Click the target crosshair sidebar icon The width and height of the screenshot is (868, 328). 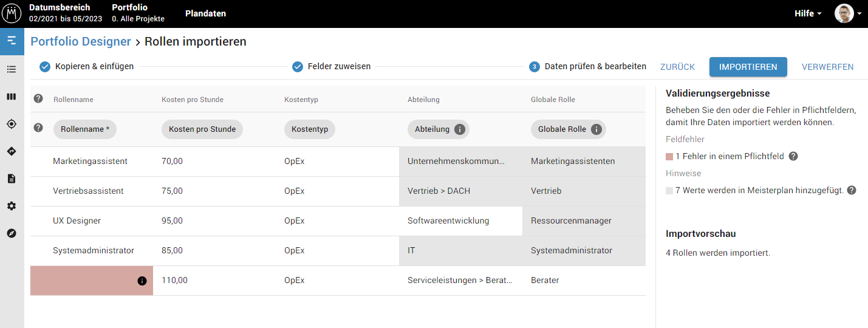[12, 124]
